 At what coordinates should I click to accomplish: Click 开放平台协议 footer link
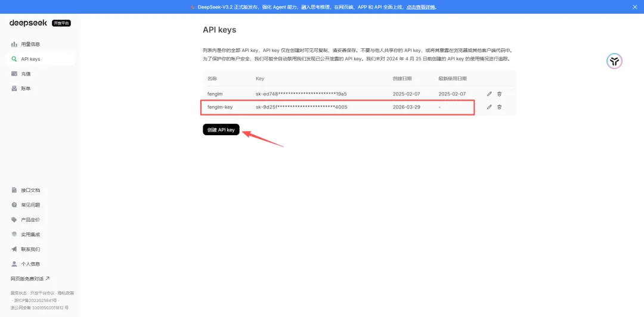click(x=43, y=293)
